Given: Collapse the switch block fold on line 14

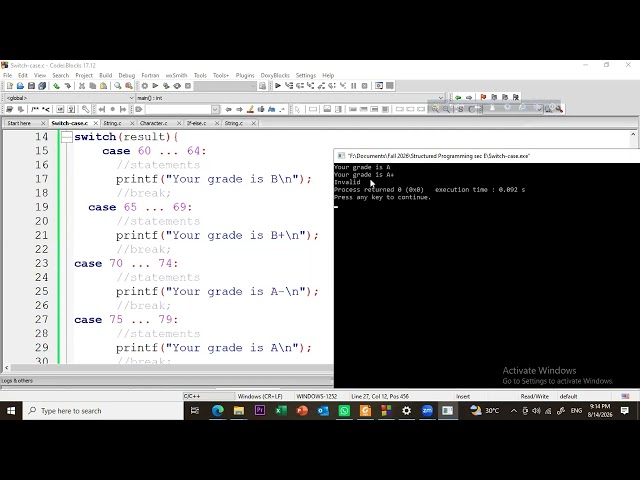Looking at the screenshot, I should [x=67, y=137].
